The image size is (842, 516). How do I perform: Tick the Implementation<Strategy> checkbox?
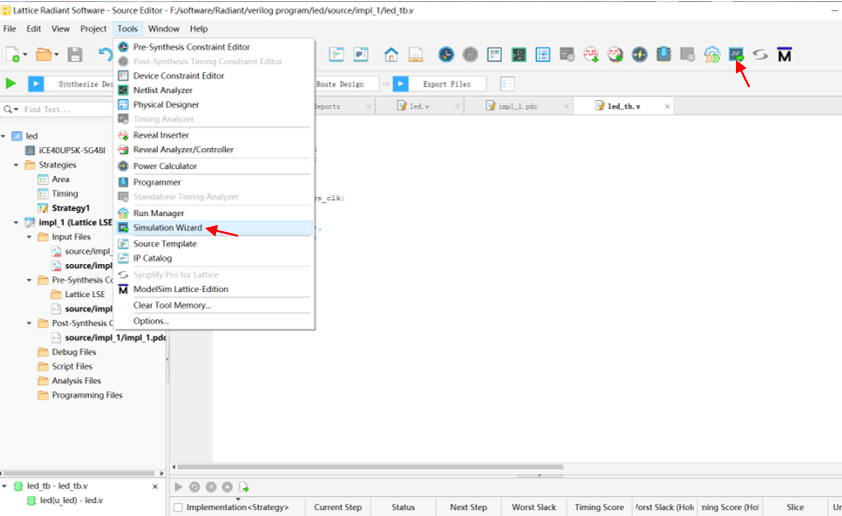pos(178,507)
